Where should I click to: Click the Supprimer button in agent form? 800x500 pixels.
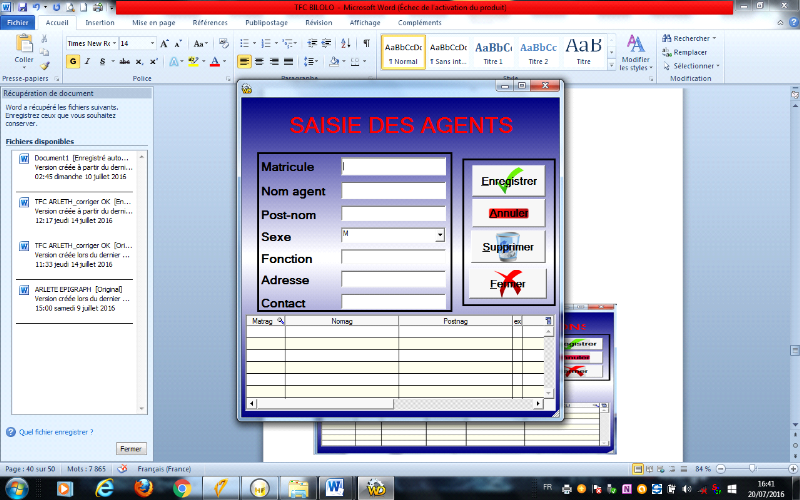(x=508, y=247)
